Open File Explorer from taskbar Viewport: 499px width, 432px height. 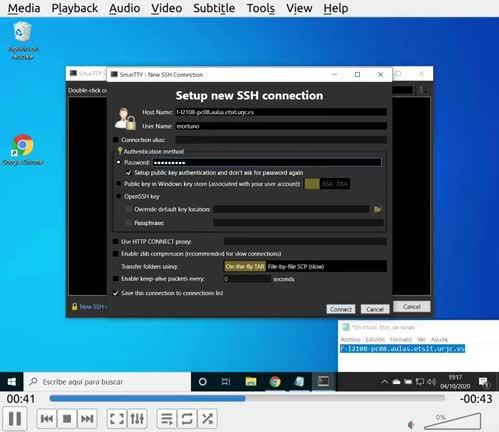pyautogui.click(x=251, y=382)
